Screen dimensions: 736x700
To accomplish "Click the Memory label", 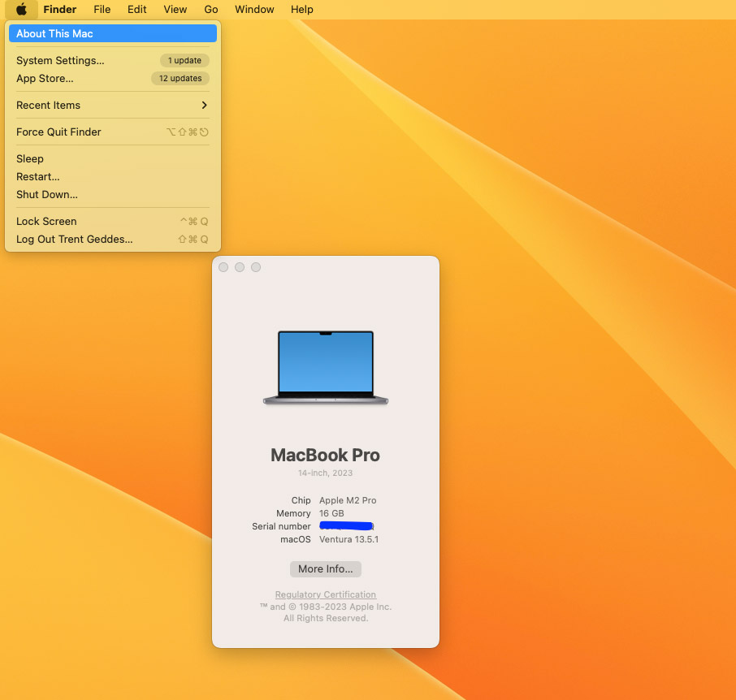I will pyautogui.click(x=293, y=513).
